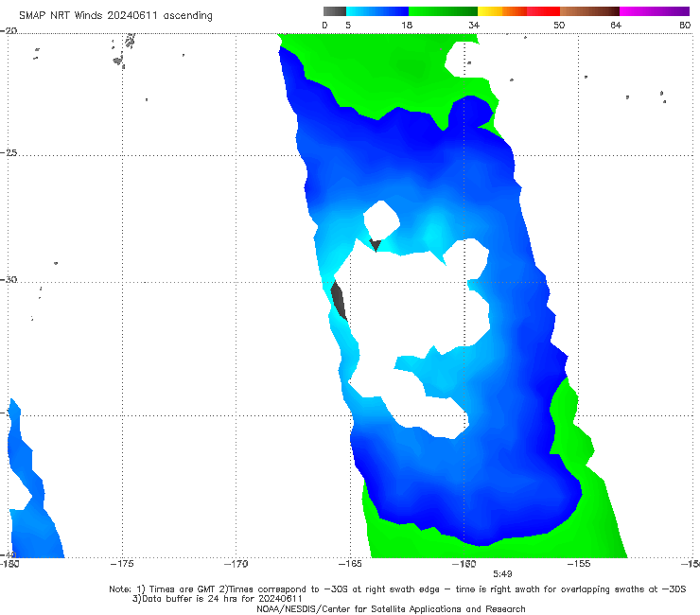The image size is (700, 615).
Task: Click the color bar label '18'
Action: pyautogui.click(x=407, y=25)
